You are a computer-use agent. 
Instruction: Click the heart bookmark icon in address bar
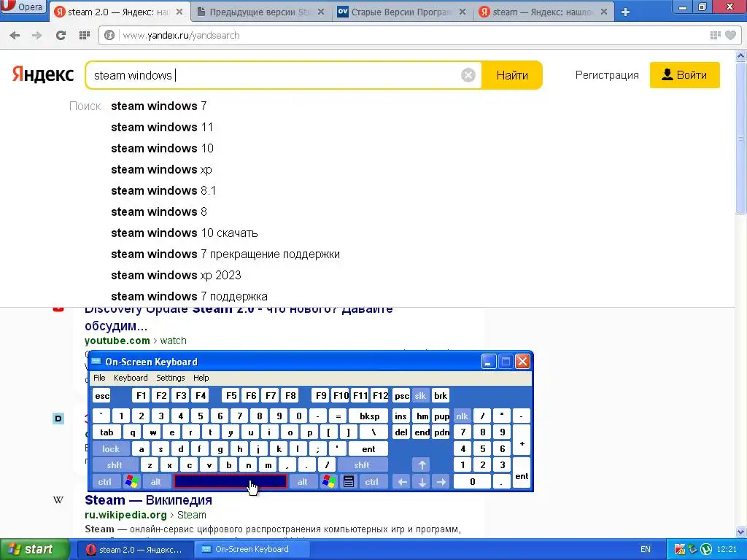coord(730,35)
